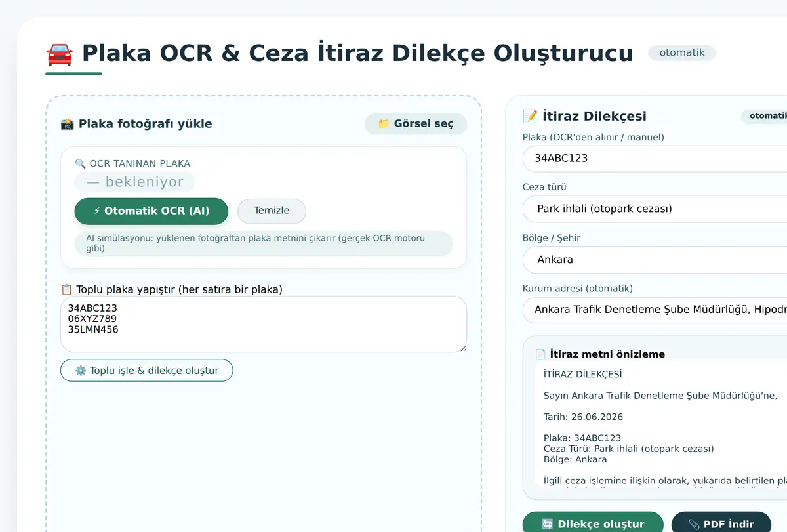This screenshot has height=532, width=787.
Task: Download with the PDF İndir button
Action: [721, 524]
